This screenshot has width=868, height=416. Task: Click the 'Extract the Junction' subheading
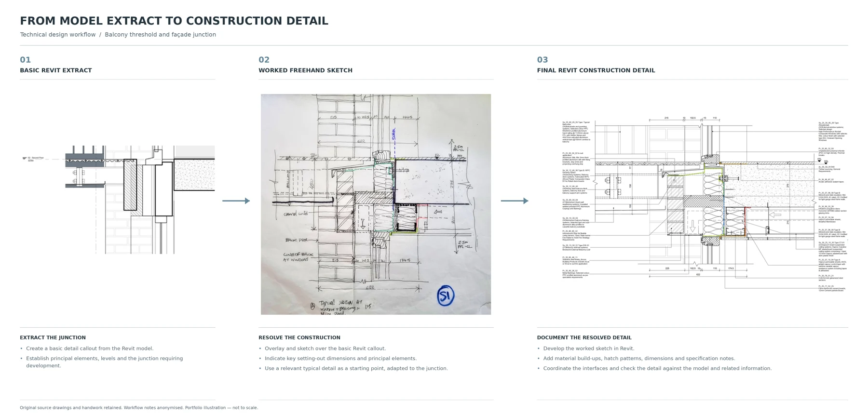pyautogui.click(x=53, y=338)
